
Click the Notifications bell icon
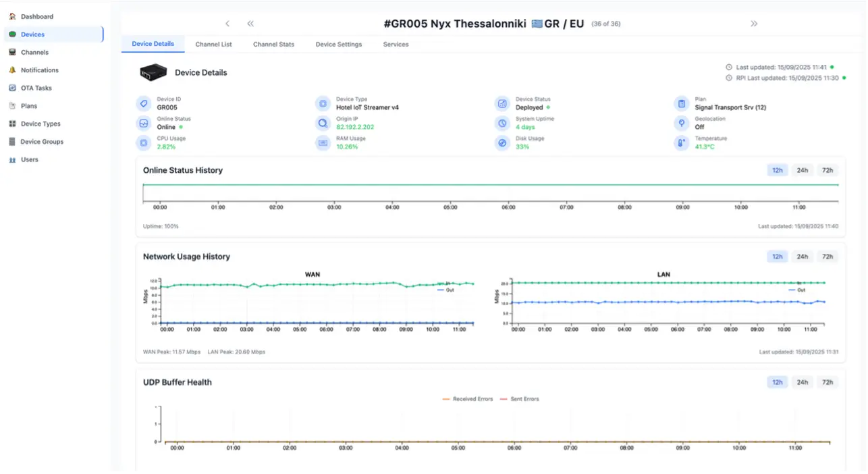[x=12, y=70]
